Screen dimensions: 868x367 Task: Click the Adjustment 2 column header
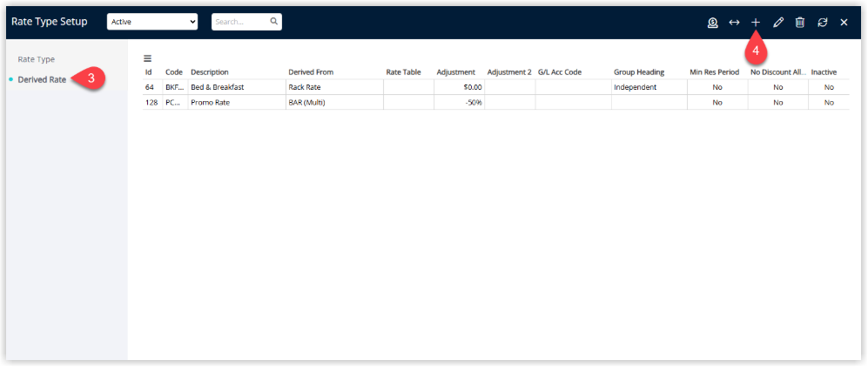click(x=509, y=72)
